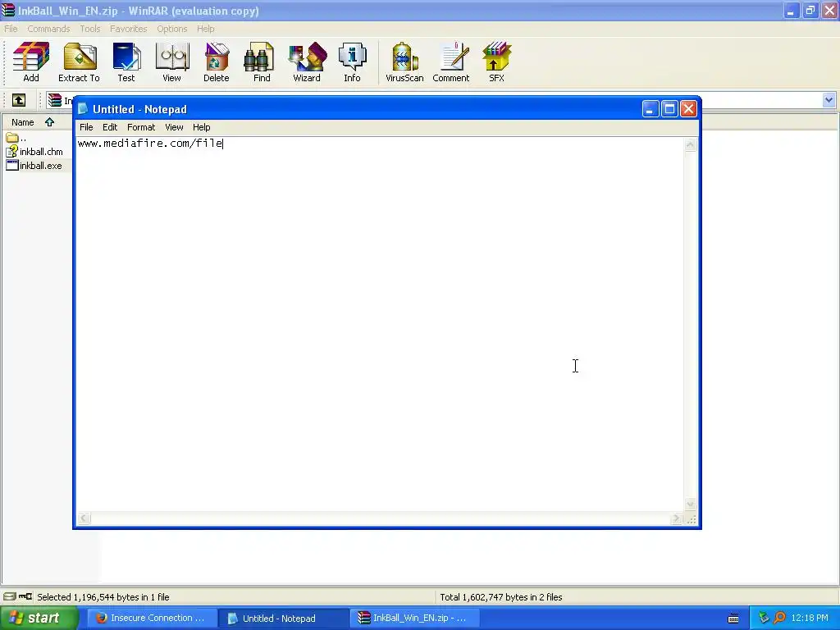
Task: Click the green system tray icon next to the orange magnifier
Action: 764,619
